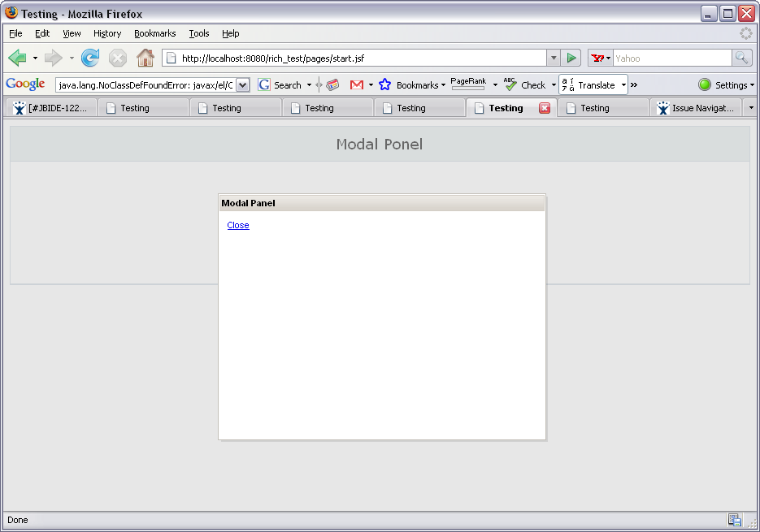760x532 pixels.
Task: Open the Help menu
Action: click(x=231, y=33)
